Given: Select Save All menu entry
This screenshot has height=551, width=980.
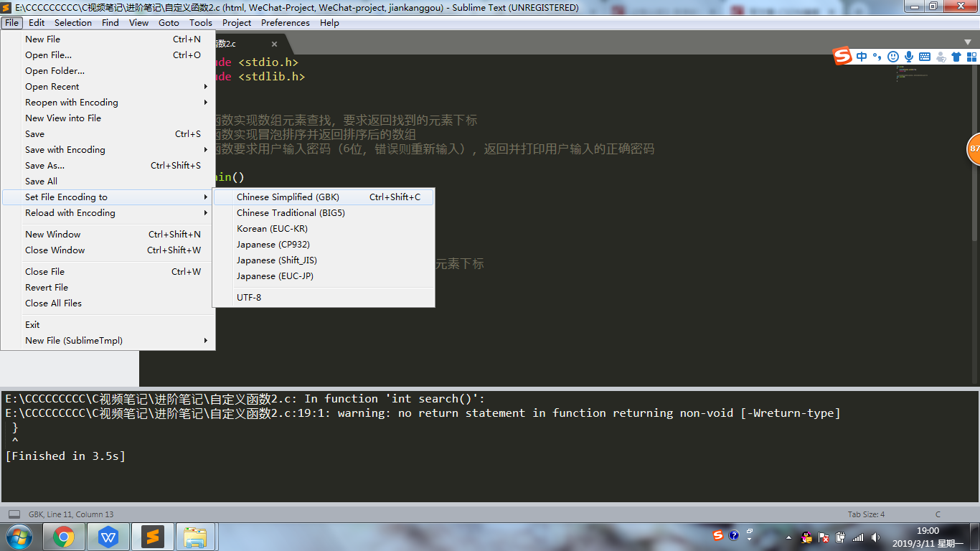Looking at the screenshot, I should click(x=108, y=181).
